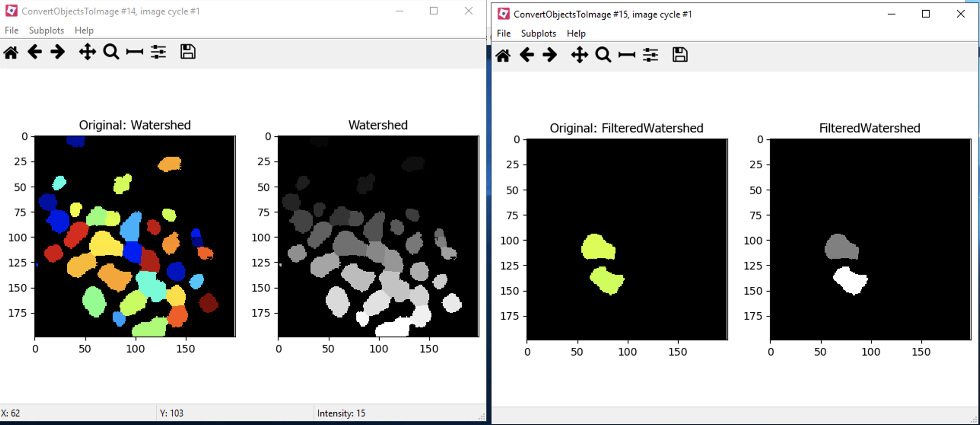Image resolution: width=980 pixels, height=425 pixels.
Task: Open the Subplots menu in Watershed window
Action: [46, 30]
